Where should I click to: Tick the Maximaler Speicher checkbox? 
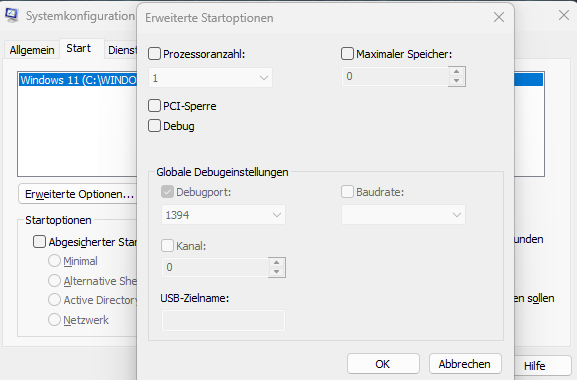tap(347, 54)
